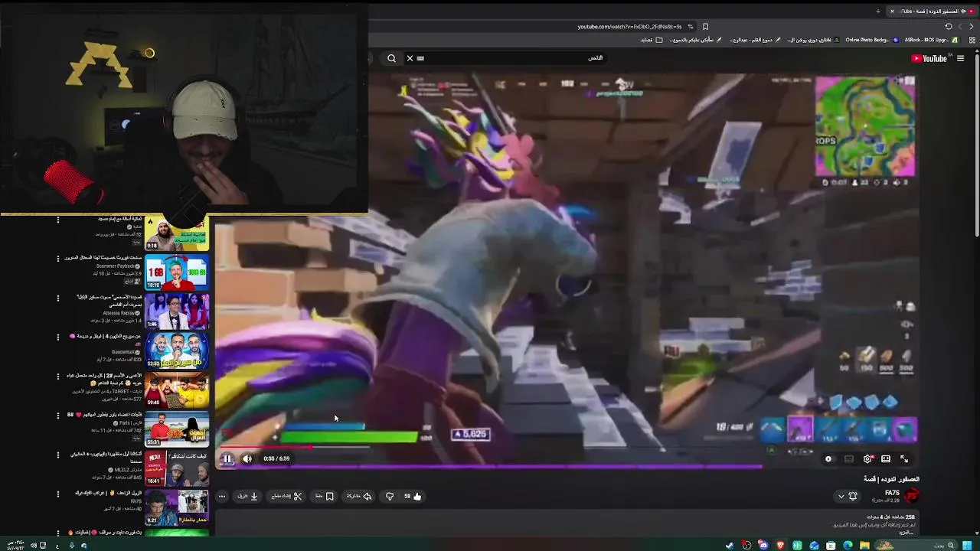Open the suggested video with duration 55:31
The width and height of the screenshot is (980, 551).
177,429
